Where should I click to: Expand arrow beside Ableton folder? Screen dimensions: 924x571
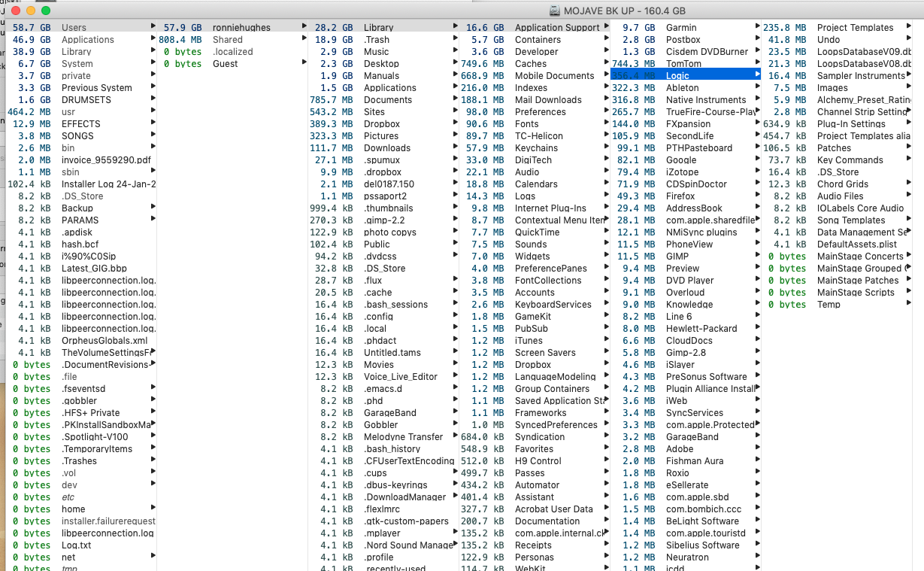758,88
